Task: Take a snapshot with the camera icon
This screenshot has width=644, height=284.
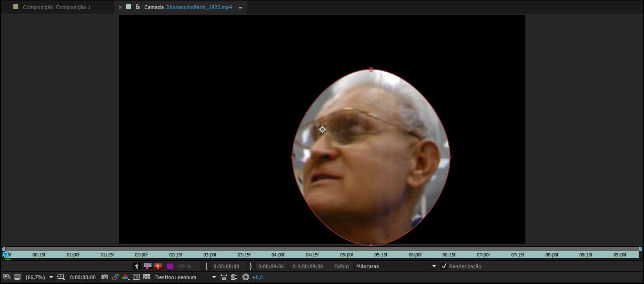Action: (x=105, y=277)
